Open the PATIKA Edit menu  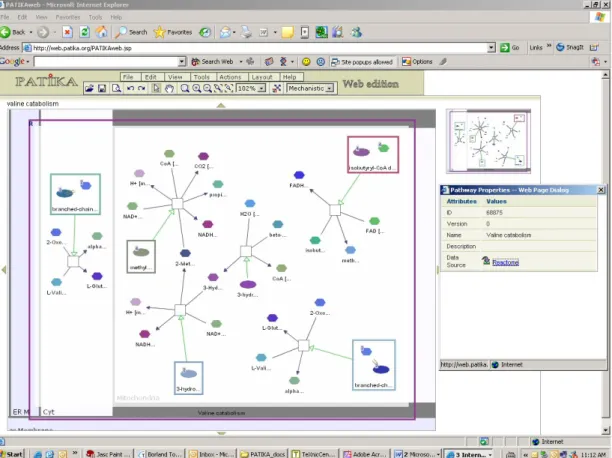coord(151,77)
